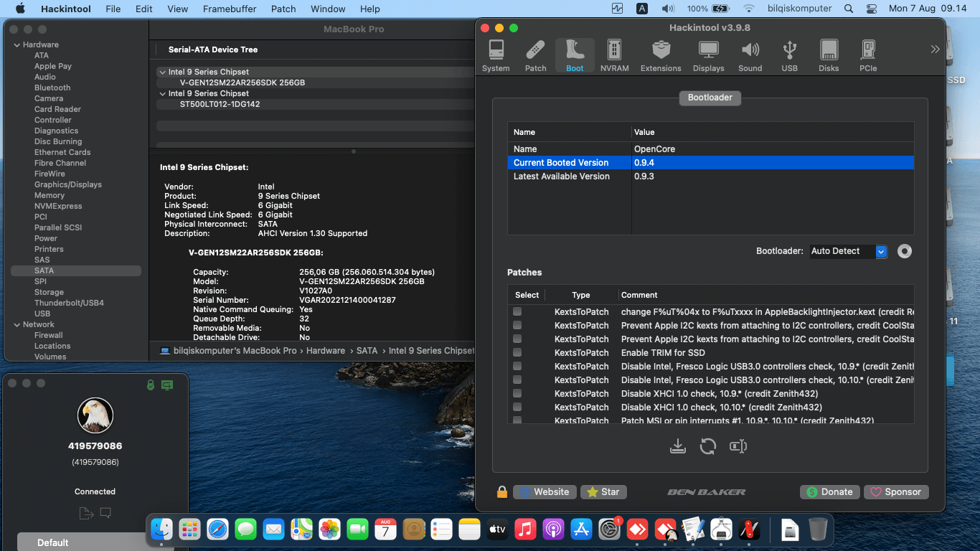Open Launchpad from the Dock

pos(189,530)
